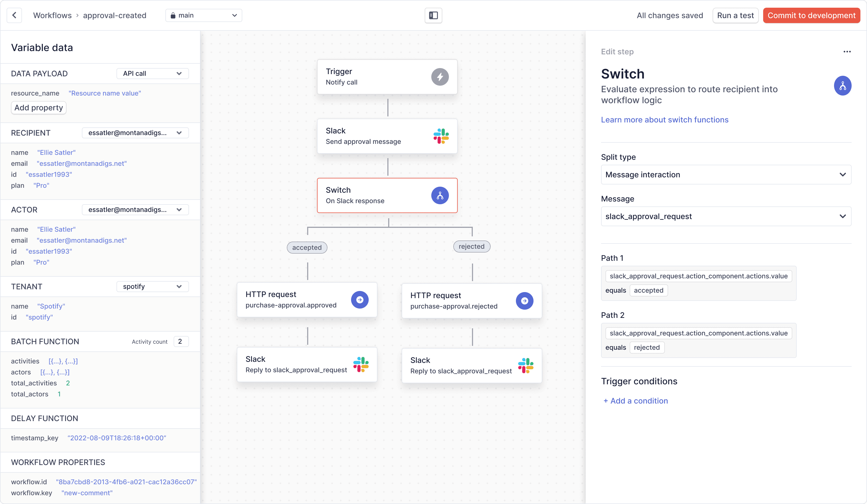
Task: Open the TENANT dropdown showing spotify
Action: [x=152, y=286]
